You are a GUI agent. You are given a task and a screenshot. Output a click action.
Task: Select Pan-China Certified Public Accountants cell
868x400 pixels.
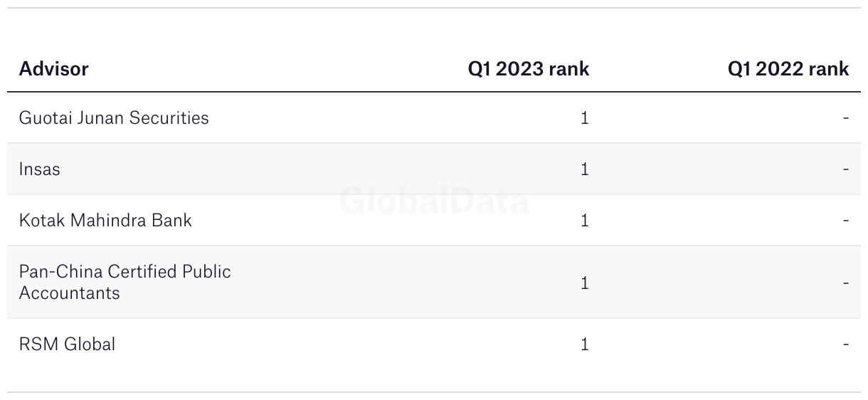pos(125,282)
